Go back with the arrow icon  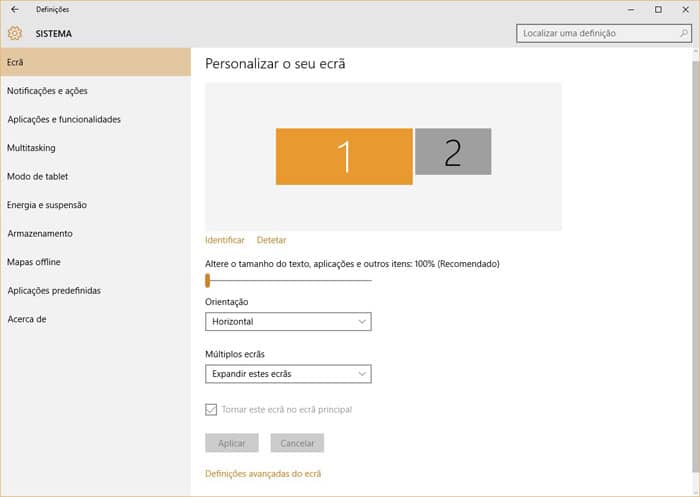pyautogui.click(x=15, y=9)
